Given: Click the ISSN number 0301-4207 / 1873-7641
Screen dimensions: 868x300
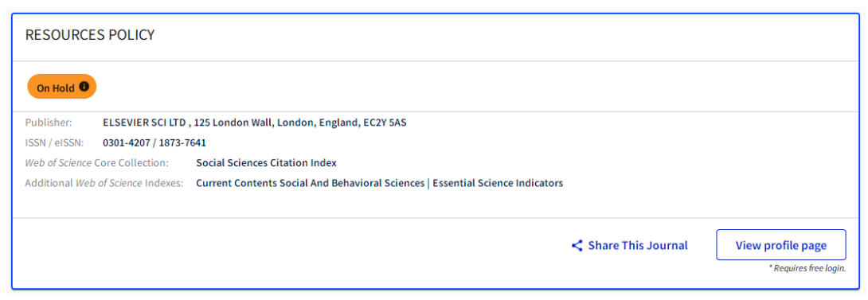Looking at the screenshot, I should pyautogui.click(x=154, y=142).
